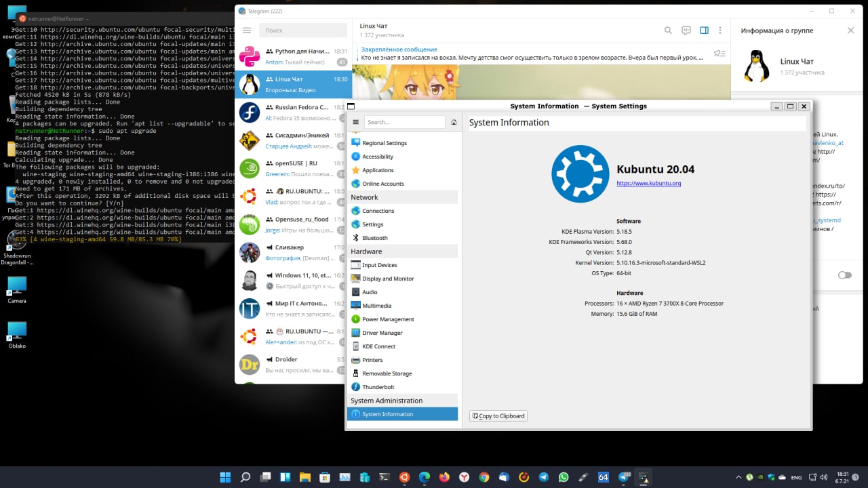The height and width of the screenshot is (488, 868).
Task: Toggle the notifications switch in group info
Action: coord(844,275)
